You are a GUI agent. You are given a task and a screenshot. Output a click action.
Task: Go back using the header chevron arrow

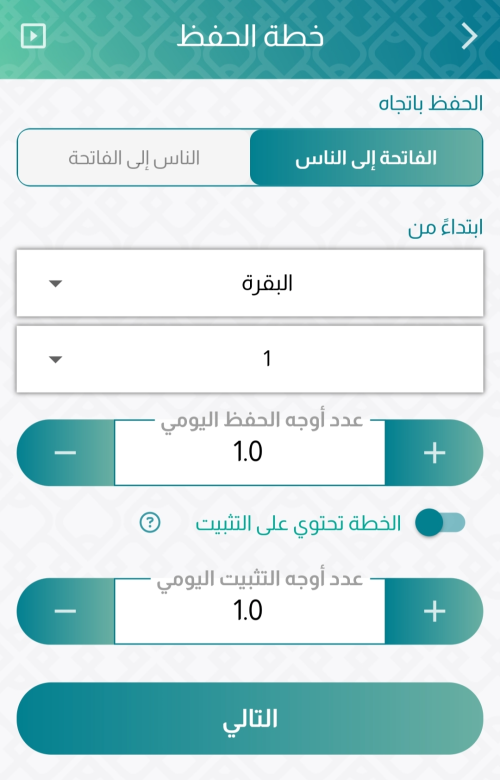click(x=469, y=36)
